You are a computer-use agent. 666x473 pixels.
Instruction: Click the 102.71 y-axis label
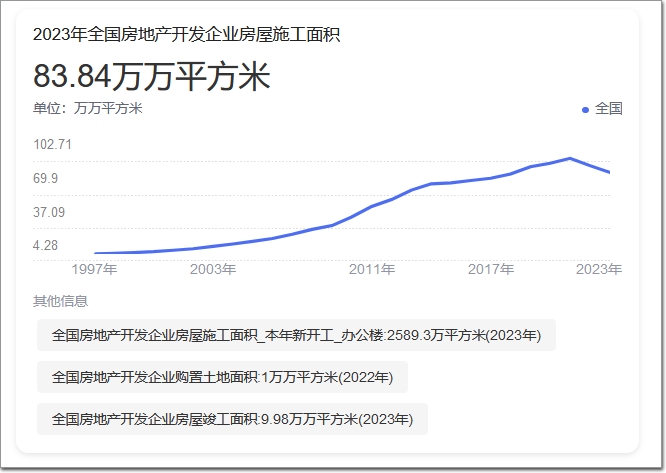(53, 145)
